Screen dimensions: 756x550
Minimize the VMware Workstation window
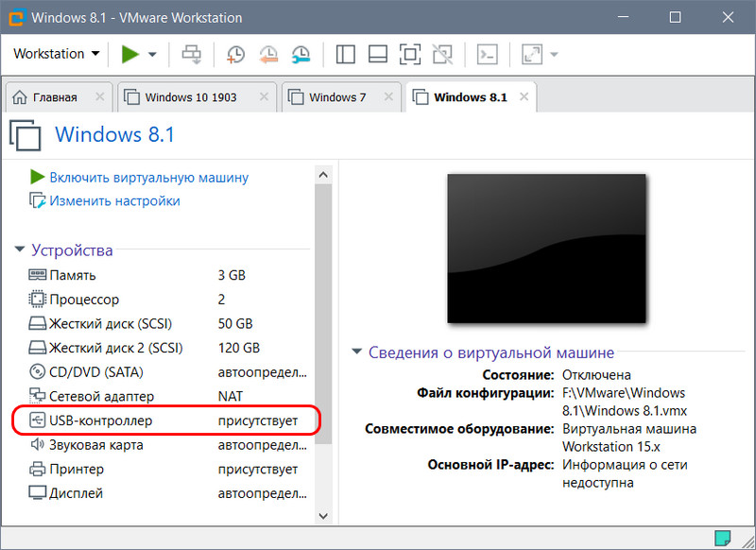point(623,17)
